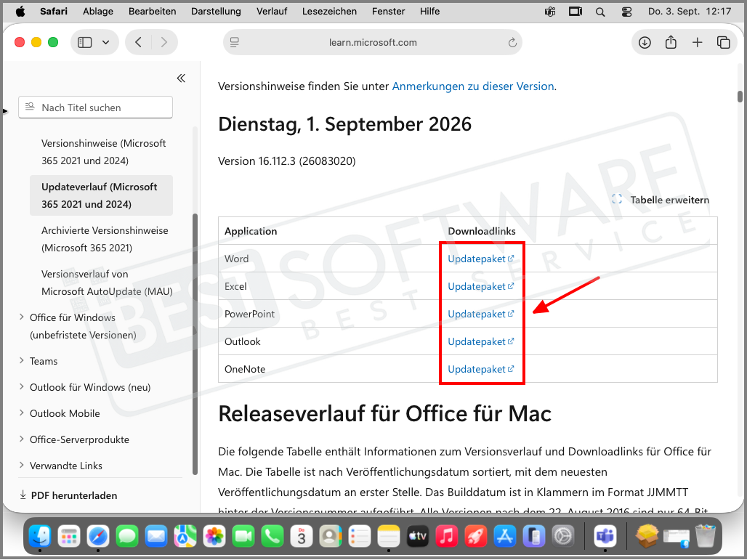Expand Office für Windows tree item
This screenshot has height=560, width=747.
point(22,317)
